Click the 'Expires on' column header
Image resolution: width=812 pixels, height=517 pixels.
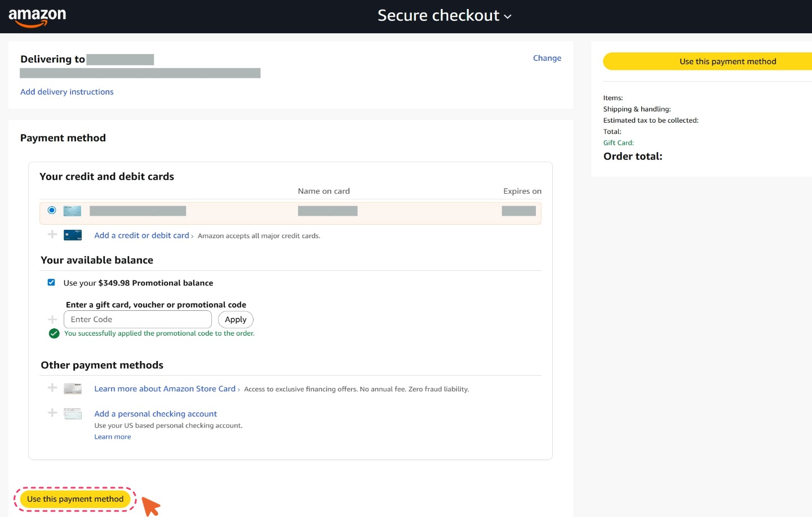[x=522, y=191]
